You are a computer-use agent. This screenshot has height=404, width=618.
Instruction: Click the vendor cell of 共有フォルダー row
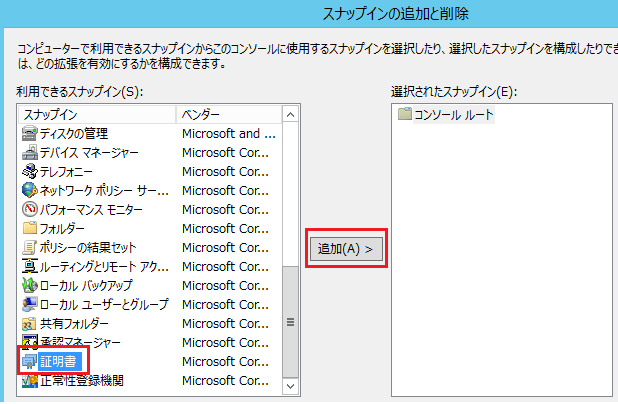click(x=225, y=324)
